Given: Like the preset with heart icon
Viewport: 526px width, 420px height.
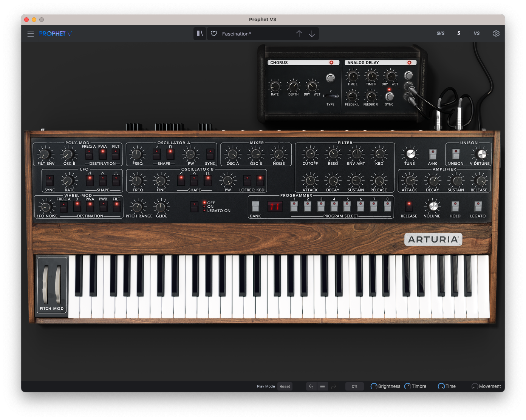Looking at the screenshot, I should pos(214,34).
